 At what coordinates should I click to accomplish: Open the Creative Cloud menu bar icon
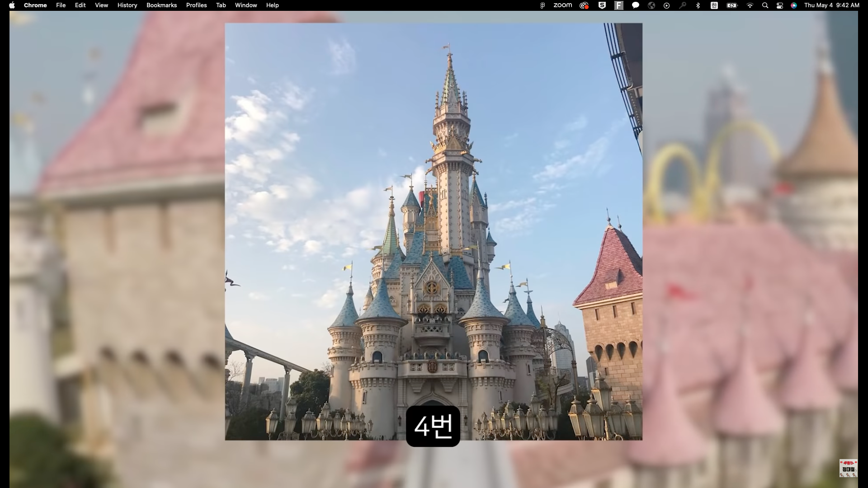tap(584, 5)
